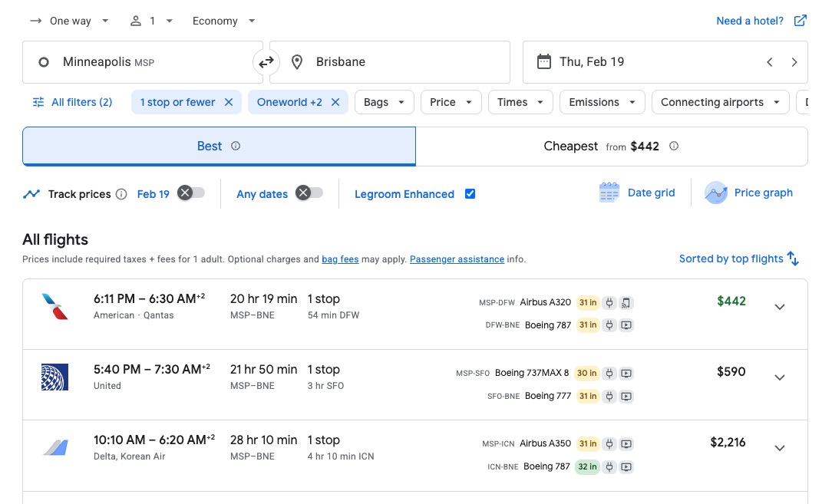Swap origin and destination airports
This screenshot has width=832, height=504.
coord(266,61)
